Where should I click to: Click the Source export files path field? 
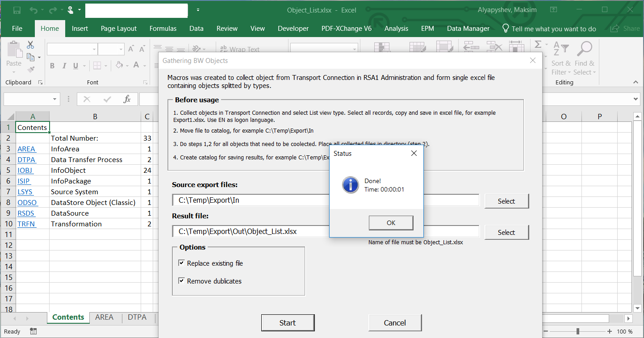(326, 200)
